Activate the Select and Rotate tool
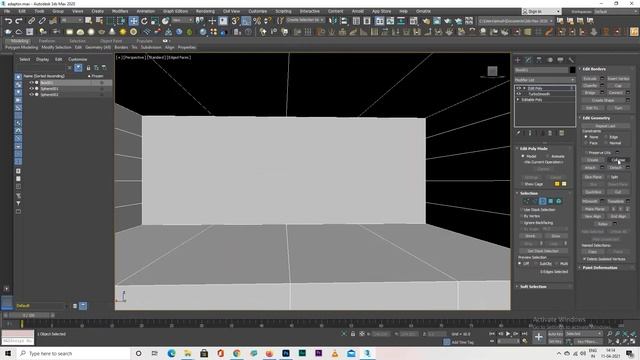 144,20
